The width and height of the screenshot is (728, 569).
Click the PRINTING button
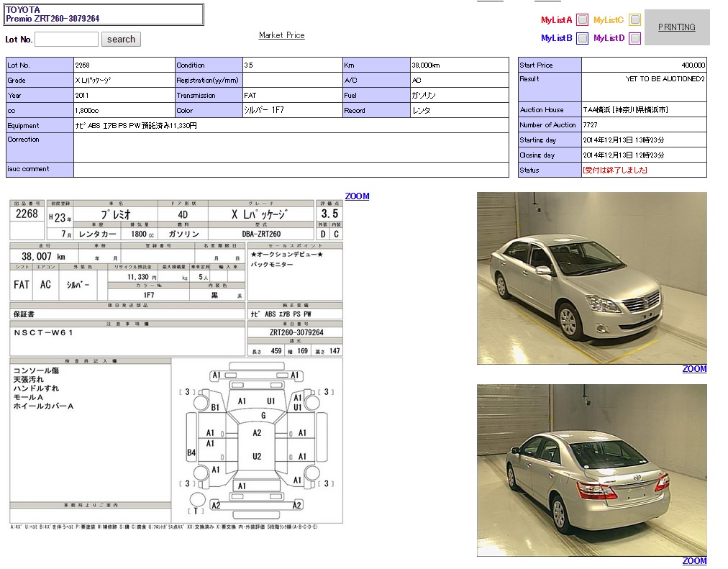coord(676,27)
